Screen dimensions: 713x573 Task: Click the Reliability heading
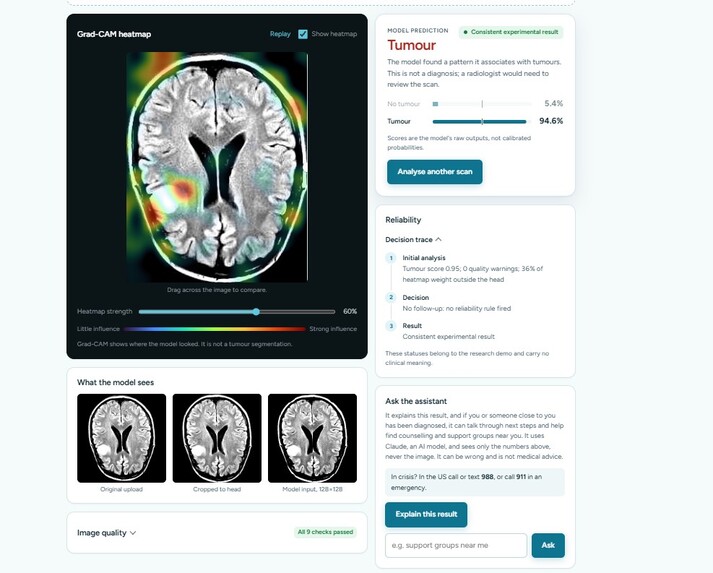pos(403,220)
